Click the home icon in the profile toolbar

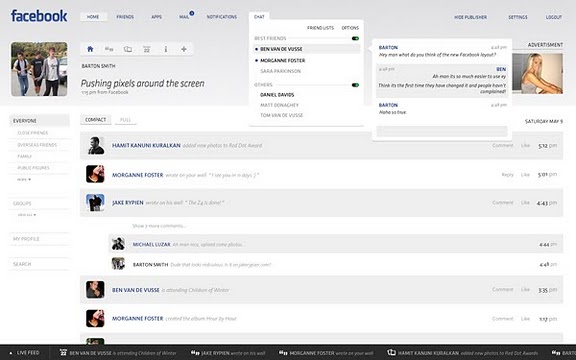pyautogui.click(x=90, y=49)
